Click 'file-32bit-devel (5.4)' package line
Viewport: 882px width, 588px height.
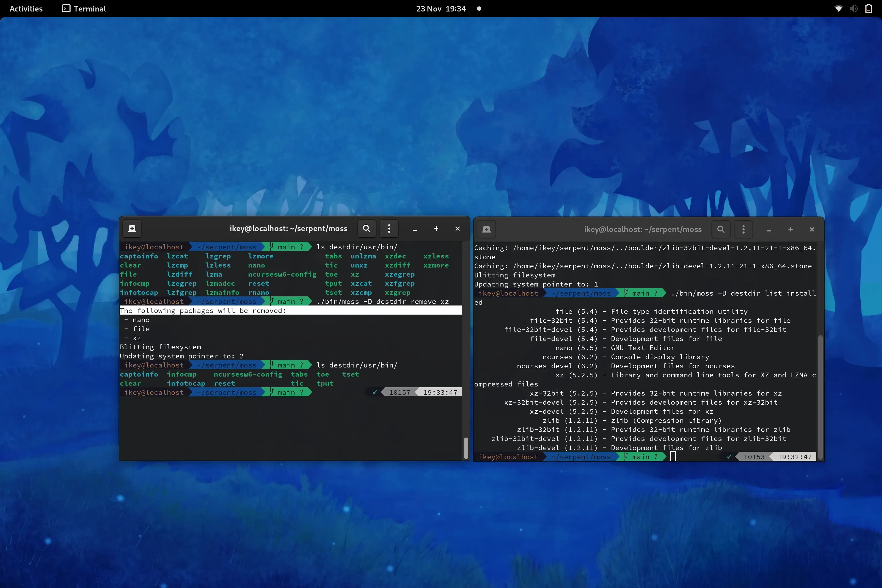[645, 330]
